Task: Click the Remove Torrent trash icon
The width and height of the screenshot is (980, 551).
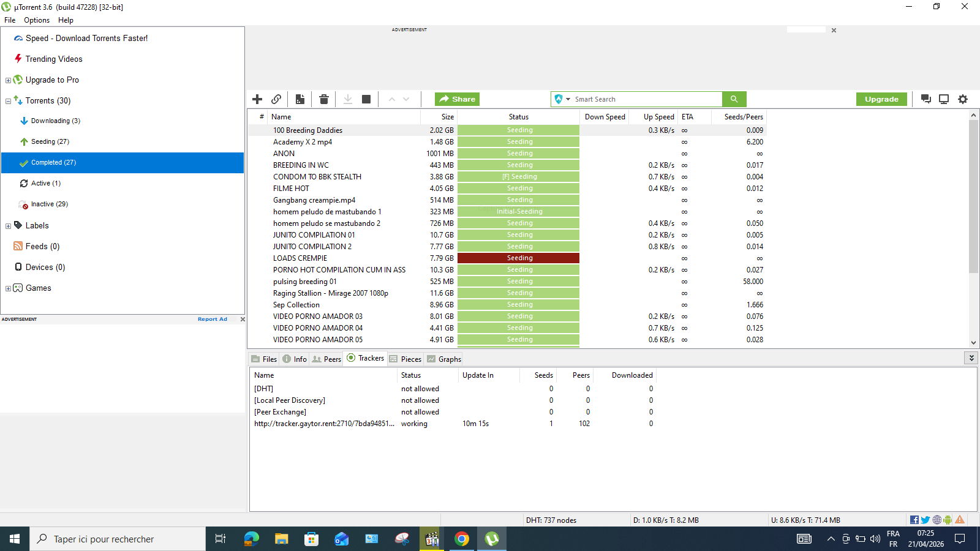Action: pos(324,99)
